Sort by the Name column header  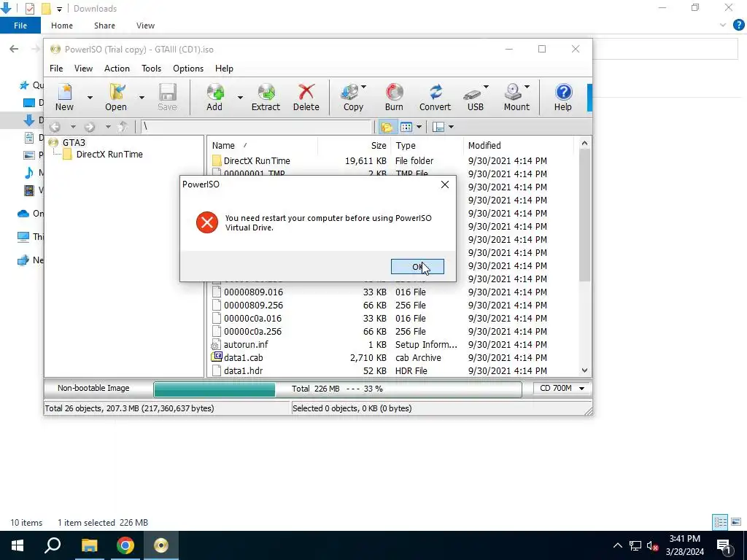262,145
